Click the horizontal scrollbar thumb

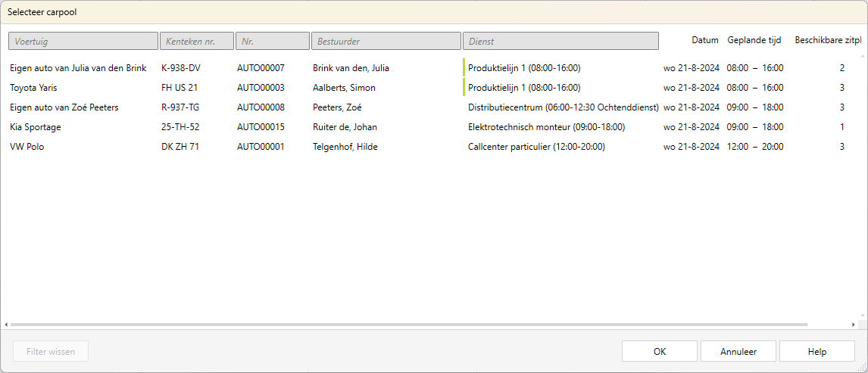click(x=409, y=325)
